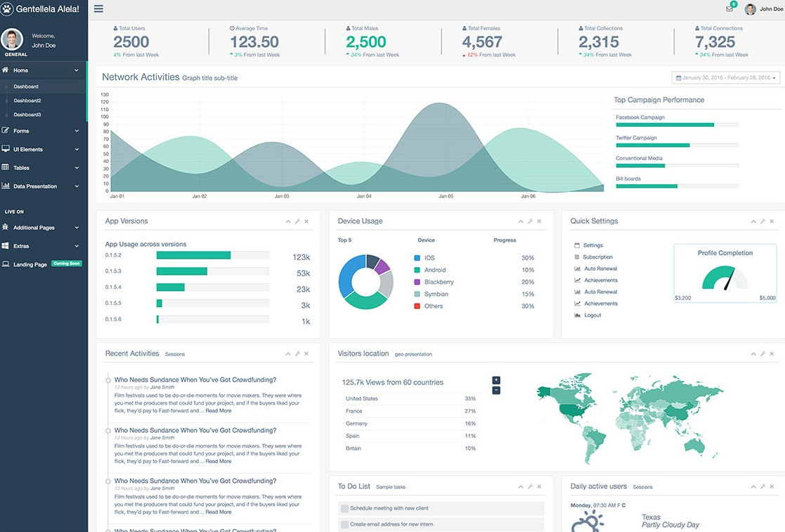The image size is (785, 532).
Task: Check the Schedule meeting with new client task
Action: [x=342, y=507]
